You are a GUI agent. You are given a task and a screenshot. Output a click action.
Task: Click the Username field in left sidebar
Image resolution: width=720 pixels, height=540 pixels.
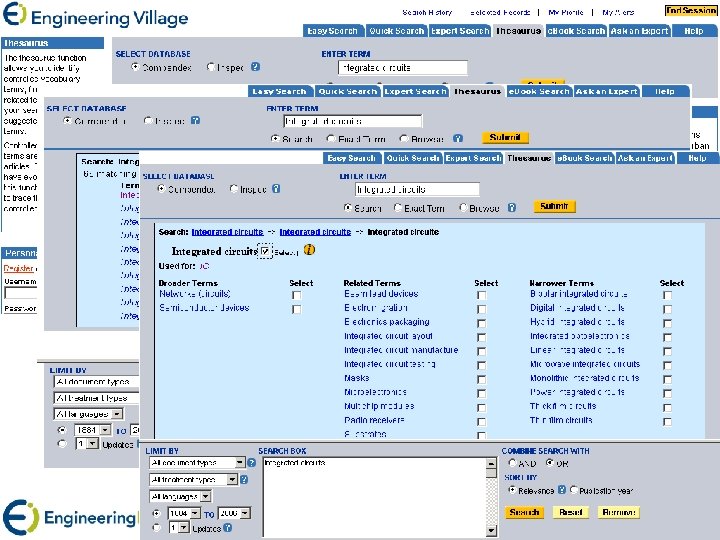(21, 293)
